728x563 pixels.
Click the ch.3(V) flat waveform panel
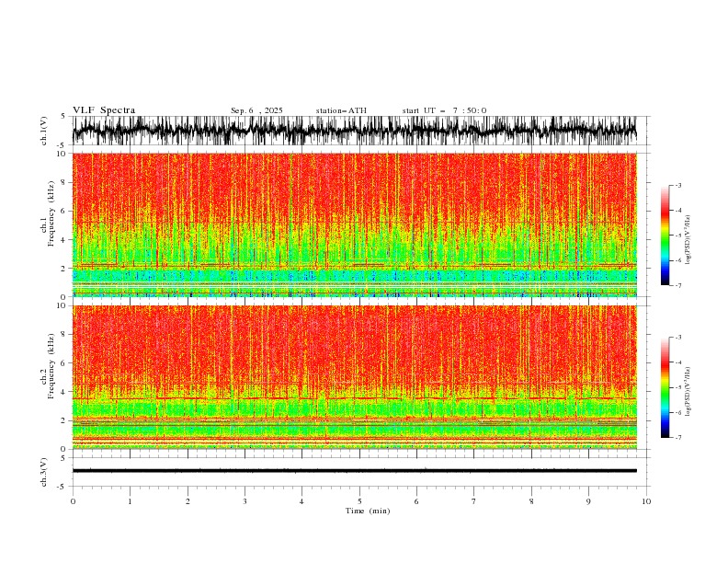point(360,472)
